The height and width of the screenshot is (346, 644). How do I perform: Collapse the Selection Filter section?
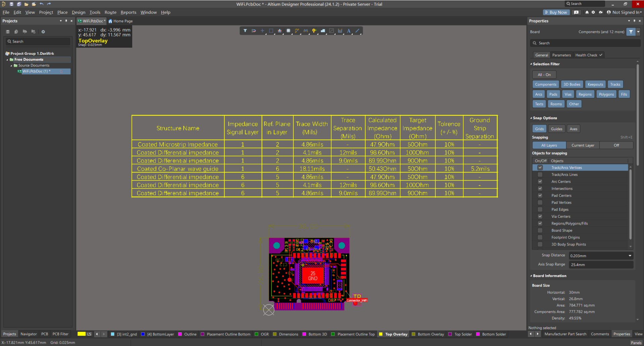tap(531, 64)
